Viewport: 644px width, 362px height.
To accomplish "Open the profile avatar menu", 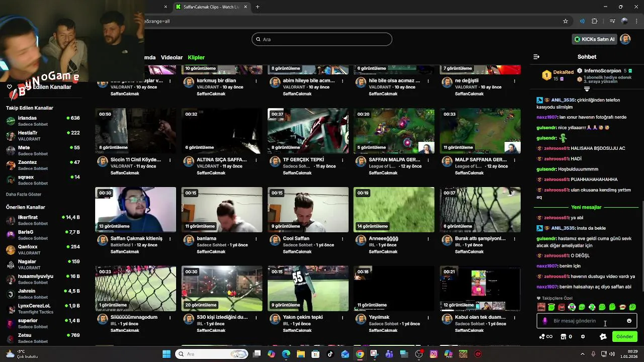I will (625, 39).
